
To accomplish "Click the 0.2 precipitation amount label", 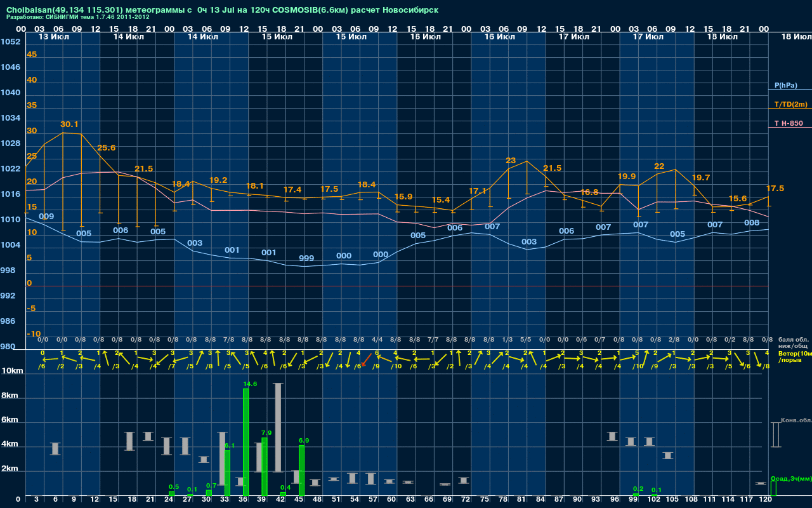I will tap(638, 489).
